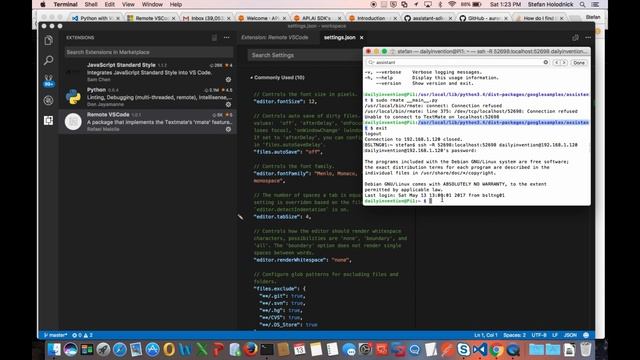Focus the Search Settings field

point(304,55)
